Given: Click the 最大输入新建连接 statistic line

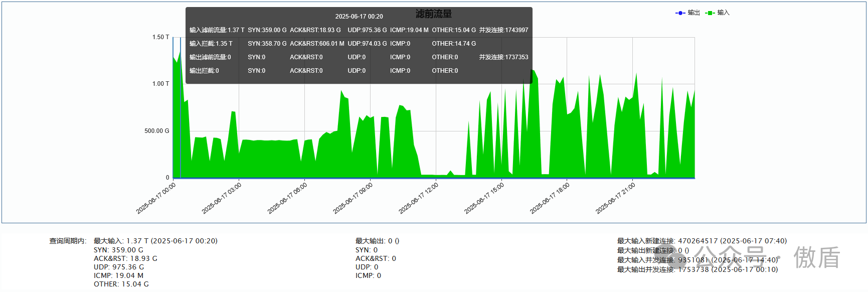Looking at the screenshot, I should [702, 241].
